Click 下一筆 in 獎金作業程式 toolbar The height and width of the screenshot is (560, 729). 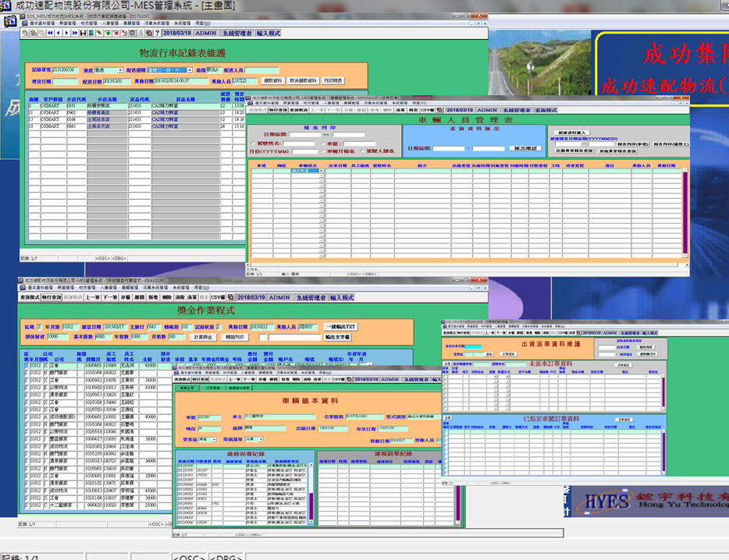point(110,297)
